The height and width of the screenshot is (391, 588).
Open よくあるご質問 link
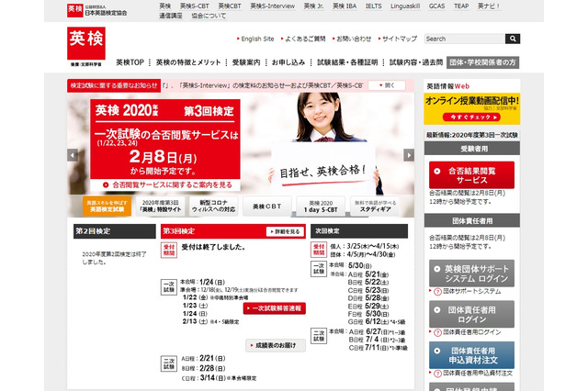pyautogui.click(x=305, y=39)
